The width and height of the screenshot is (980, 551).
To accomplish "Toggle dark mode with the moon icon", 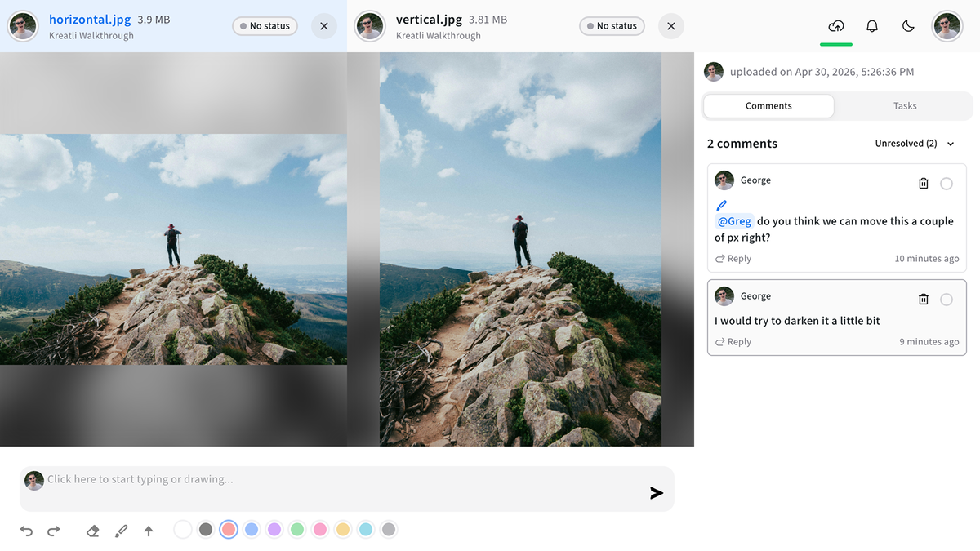I will (x=908, y=26).
